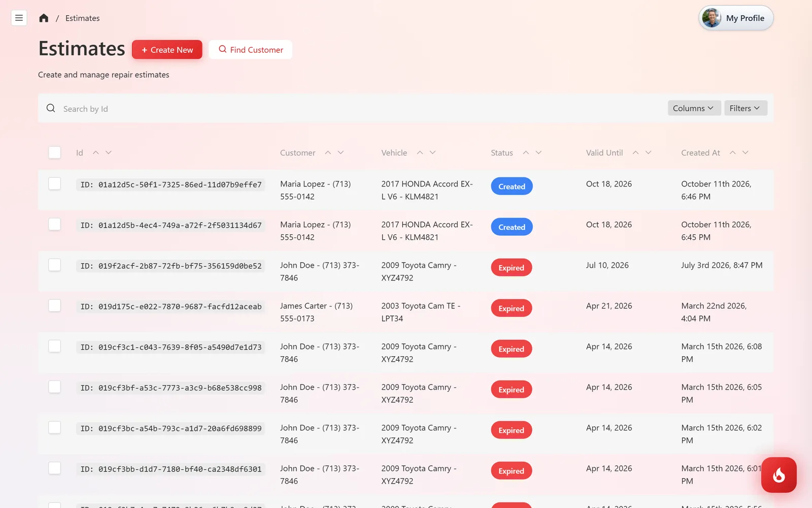
Task: Click Expired badge for James Carter row
Action: [x=511, y=308]
